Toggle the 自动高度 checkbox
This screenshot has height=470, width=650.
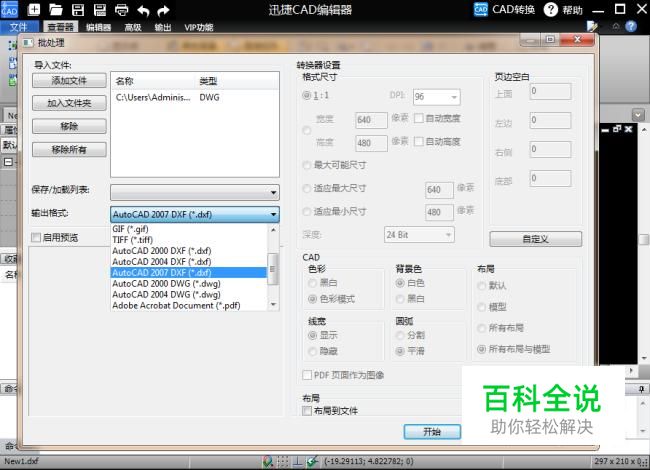point(419,142)
